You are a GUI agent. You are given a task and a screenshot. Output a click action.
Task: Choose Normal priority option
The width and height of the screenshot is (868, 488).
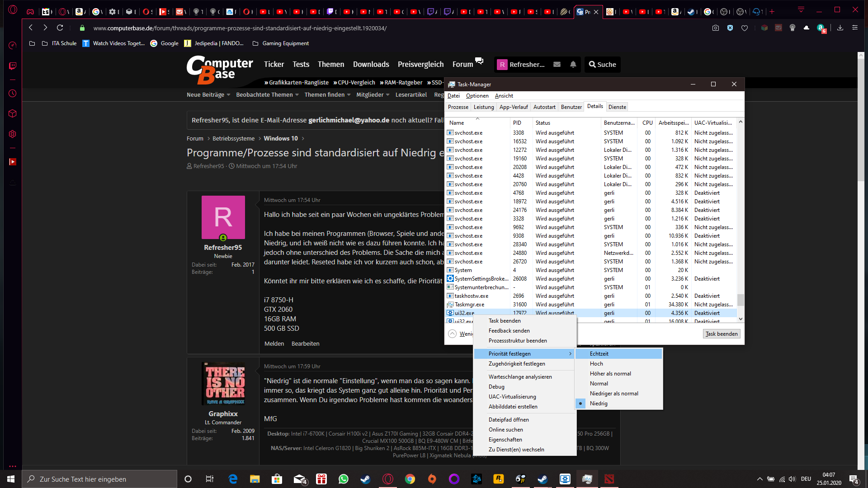(599, 384)
